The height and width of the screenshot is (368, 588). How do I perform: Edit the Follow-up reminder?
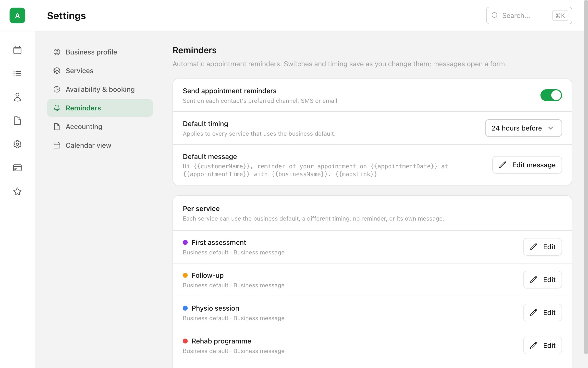point(542,280)
